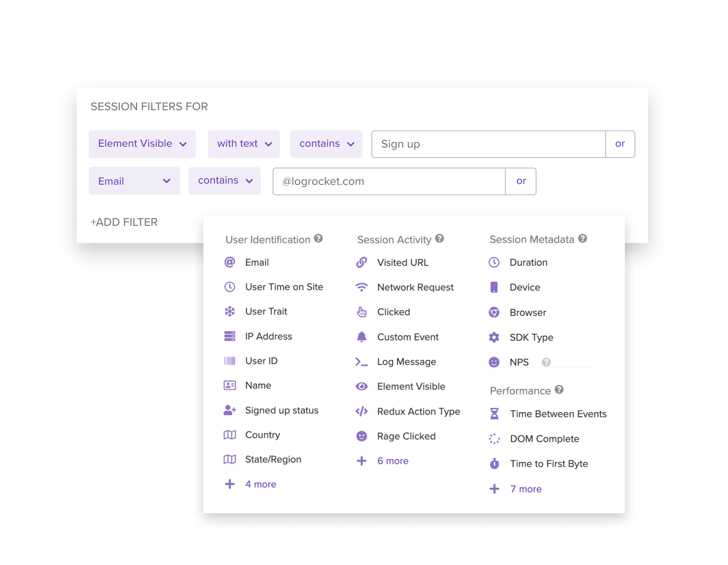Select Network Request filter option
The width and height of the screenshot is (728, 565).
pyautogui.click(x=415, y=287)
